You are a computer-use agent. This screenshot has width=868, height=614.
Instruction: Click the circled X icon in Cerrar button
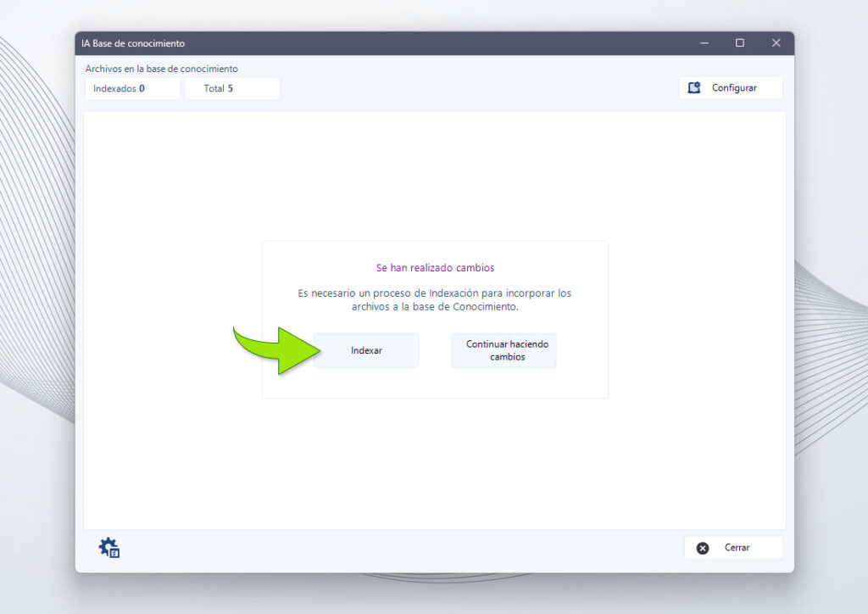tap(702, 547)
